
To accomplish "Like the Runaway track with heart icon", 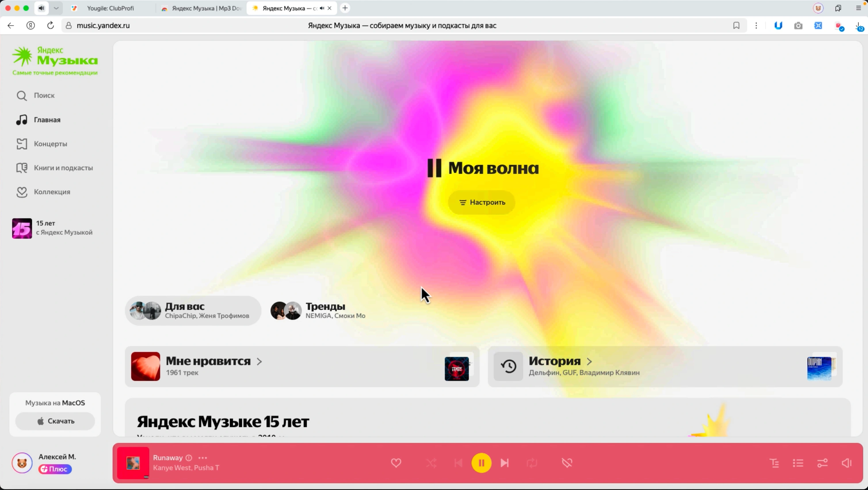I will coord(396,463).
